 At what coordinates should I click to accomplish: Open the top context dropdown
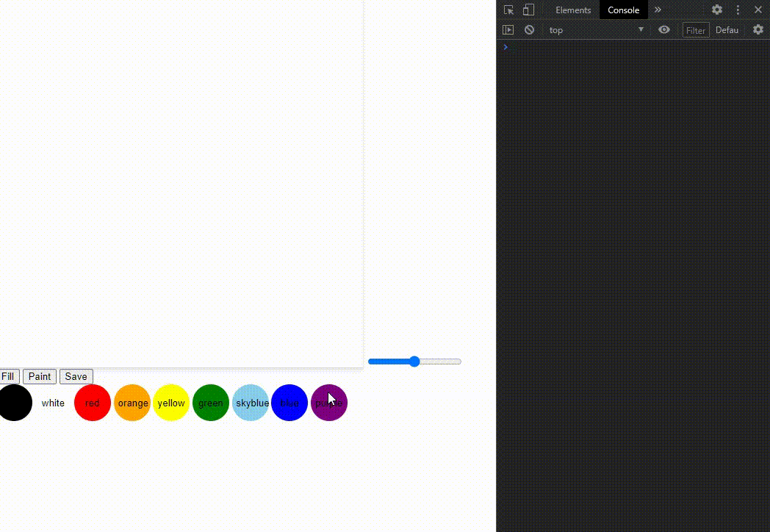[596, 30]
